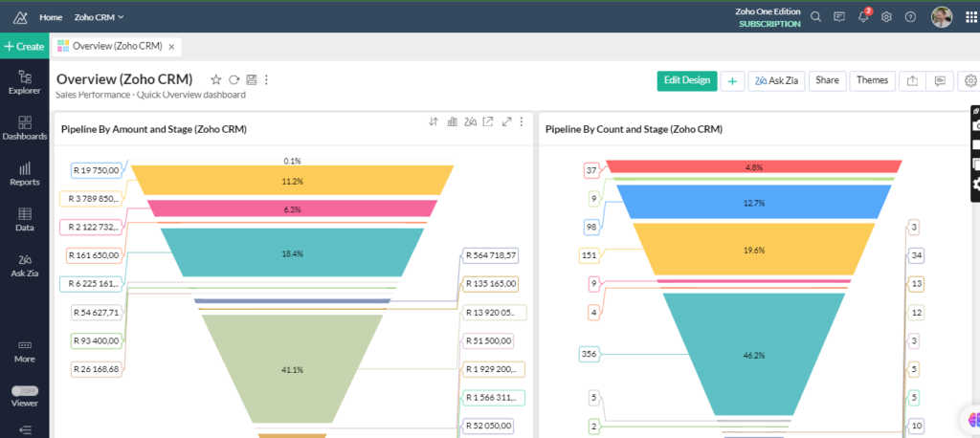Mark dashboard as favorite with star

coord(216,79)
